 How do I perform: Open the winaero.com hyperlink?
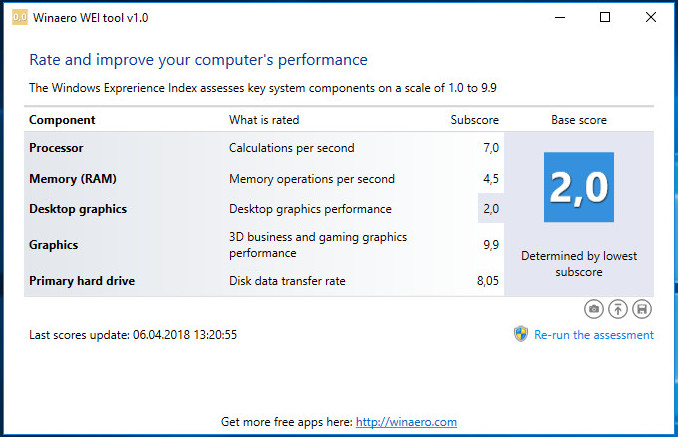(x=406, y=422)
